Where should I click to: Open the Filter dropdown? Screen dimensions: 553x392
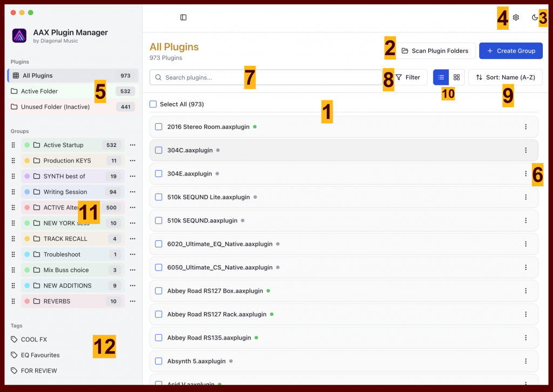pos(408,77)
